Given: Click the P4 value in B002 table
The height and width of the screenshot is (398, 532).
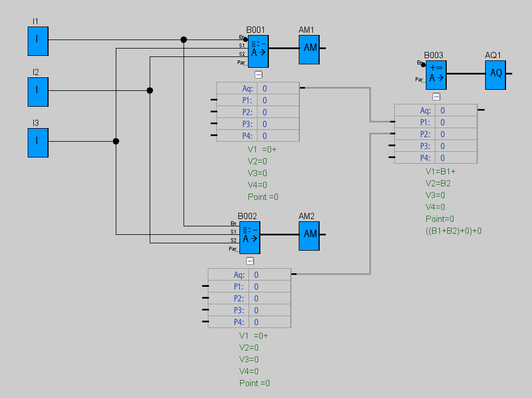Looking at the screenshot, I should coord(270,322).
